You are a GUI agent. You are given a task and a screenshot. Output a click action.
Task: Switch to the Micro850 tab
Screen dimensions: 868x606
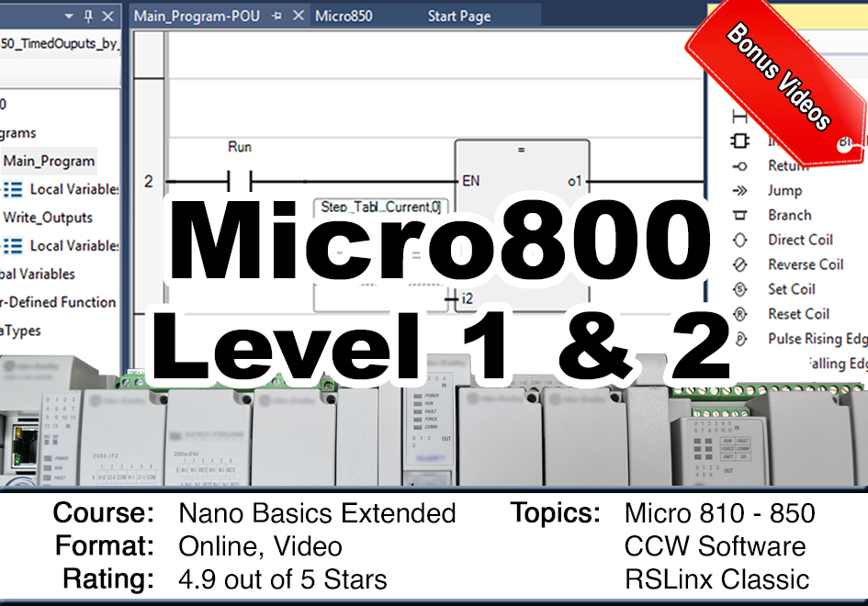point(344,17)
